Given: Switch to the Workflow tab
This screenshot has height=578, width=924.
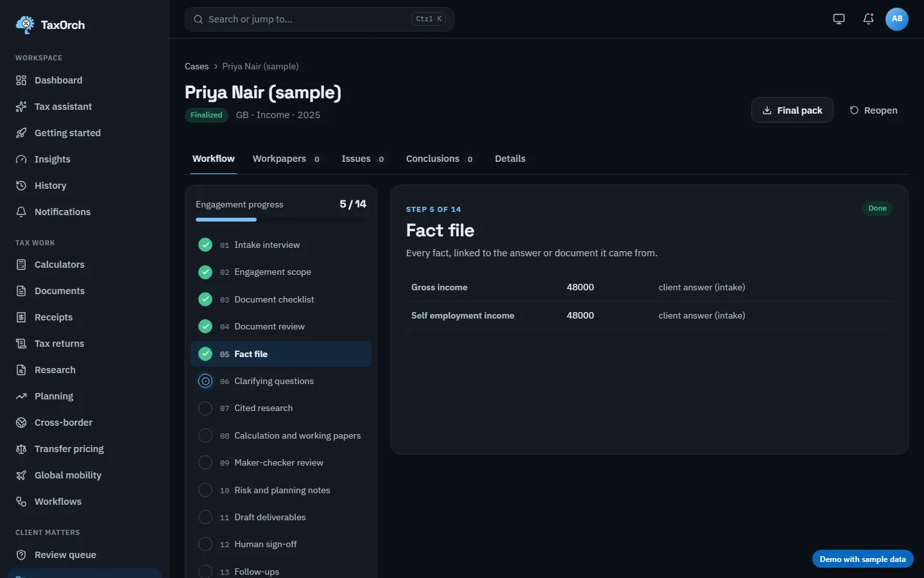Looking at the screenshot, I should pos(214,159).
